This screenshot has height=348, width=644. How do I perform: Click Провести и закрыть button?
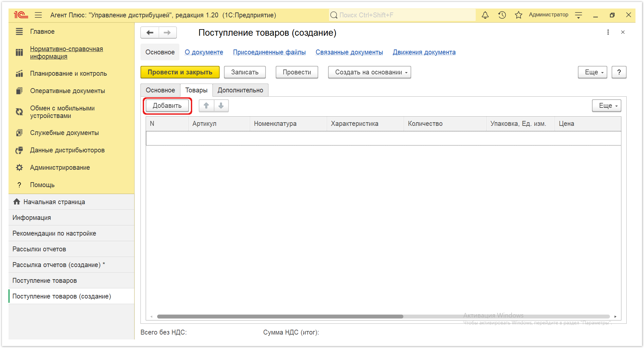click(180, 72)
